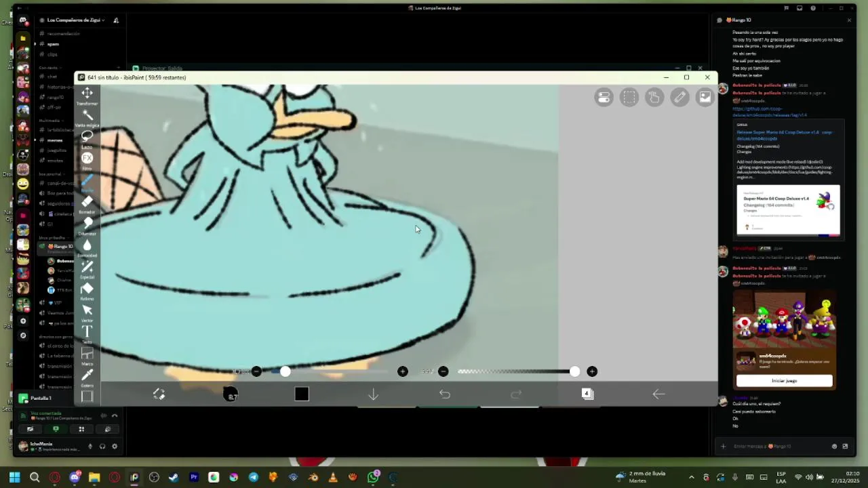The height and width of the screenshot is (488, 868).
Task: Increase brush opacity with plus button
Action: pyautogui.click(x=592, y=371)
